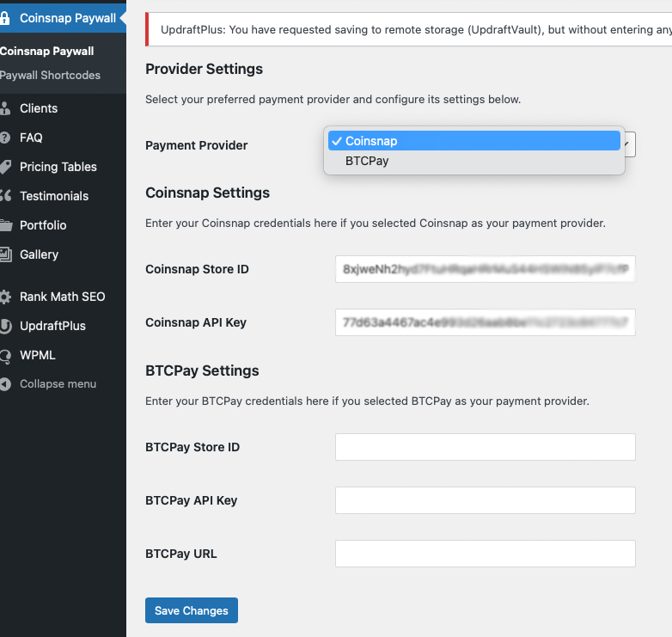Focus the BTCPay URL input field
672x637 pixels.
[485, 554]
